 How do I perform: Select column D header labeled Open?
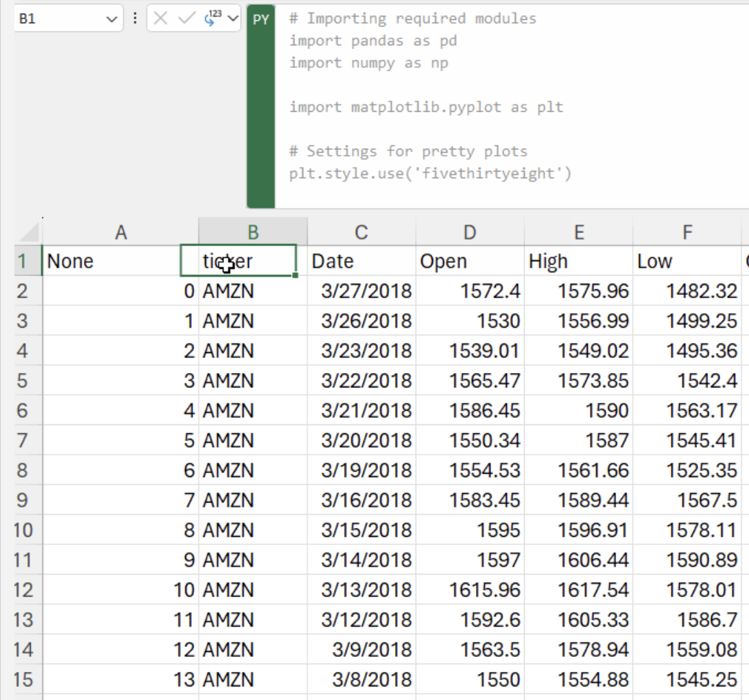pyautogui.click(x=469, y=232)
